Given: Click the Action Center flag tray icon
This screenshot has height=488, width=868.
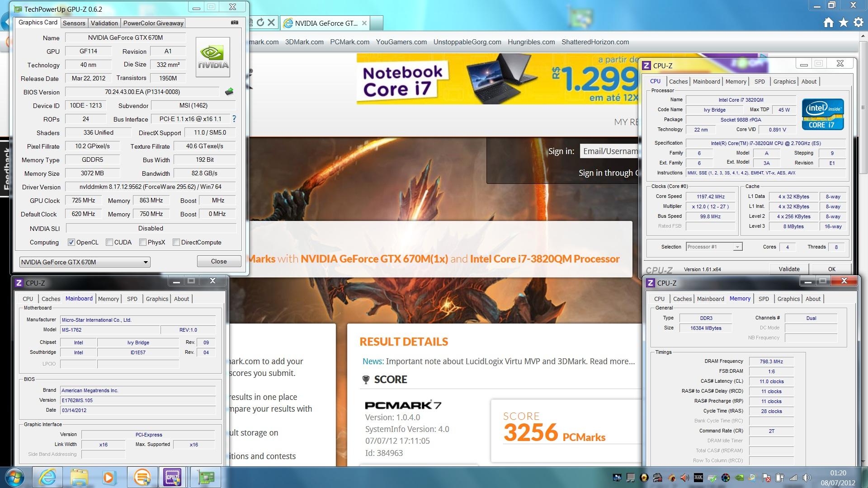Looking at the screenshot, I should point(766,478).
